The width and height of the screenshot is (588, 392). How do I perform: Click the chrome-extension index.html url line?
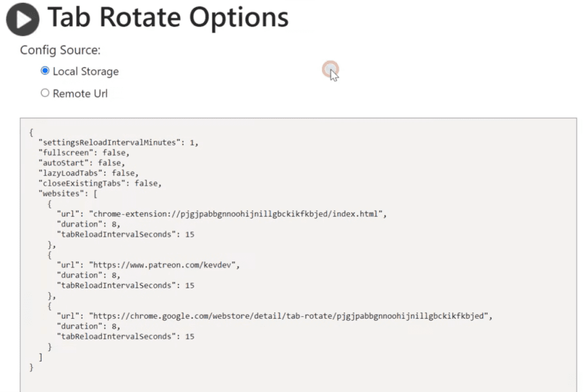(222, 214)
